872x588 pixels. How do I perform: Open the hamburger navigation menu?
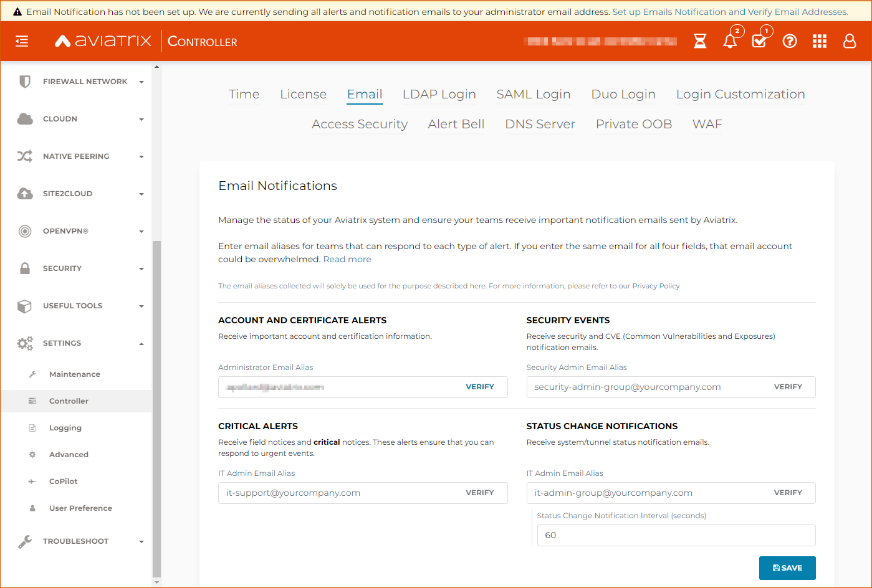pyautogui.click(x=22, y=41)
